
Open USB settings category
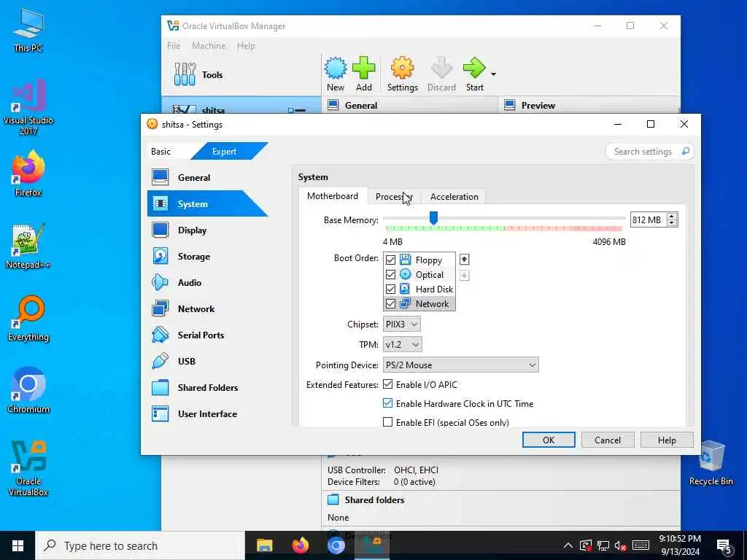208,361
